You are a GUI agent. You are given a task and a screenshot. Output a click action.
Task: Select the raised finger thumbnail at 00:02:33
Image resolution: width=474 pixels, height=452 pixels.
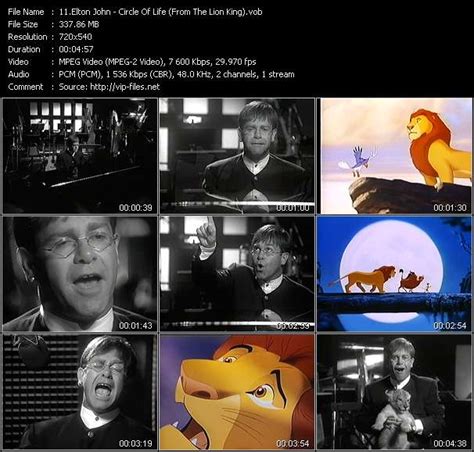[x=237, y=274]
